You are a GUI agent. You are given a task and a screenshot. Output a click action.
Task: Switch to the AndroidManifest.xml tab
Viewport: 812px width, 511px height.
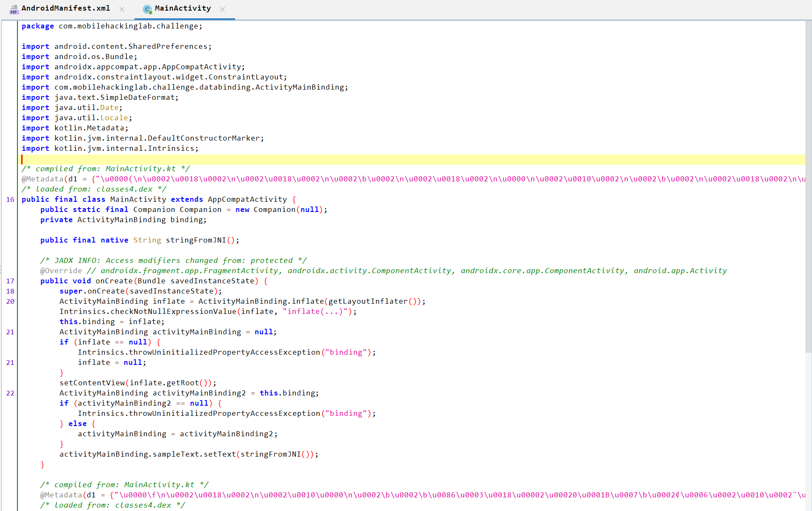[x=65, y=8]
